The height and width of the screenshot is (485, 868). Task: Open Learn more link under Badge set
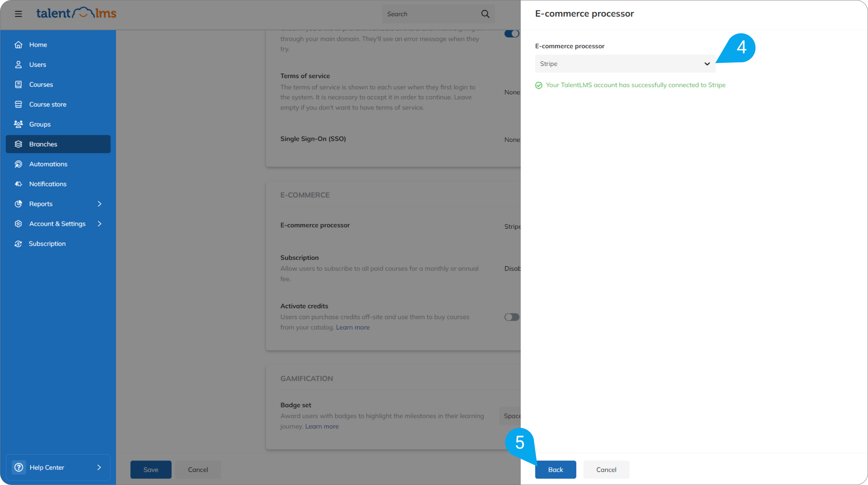tap(322, 426)
